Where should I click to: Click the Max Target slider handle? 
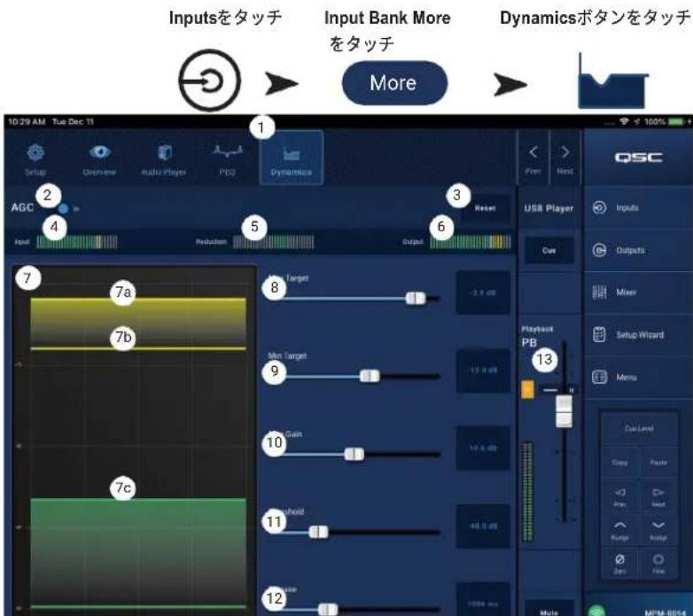pyautogui.click(x=416, y=299)
